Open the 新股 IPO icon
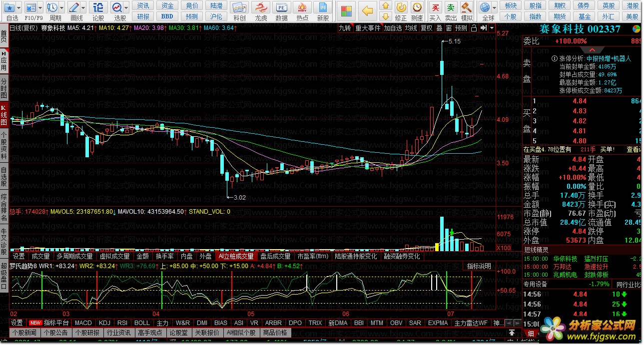The height and width of the screenshot is (345, 644). pos(323,8)
